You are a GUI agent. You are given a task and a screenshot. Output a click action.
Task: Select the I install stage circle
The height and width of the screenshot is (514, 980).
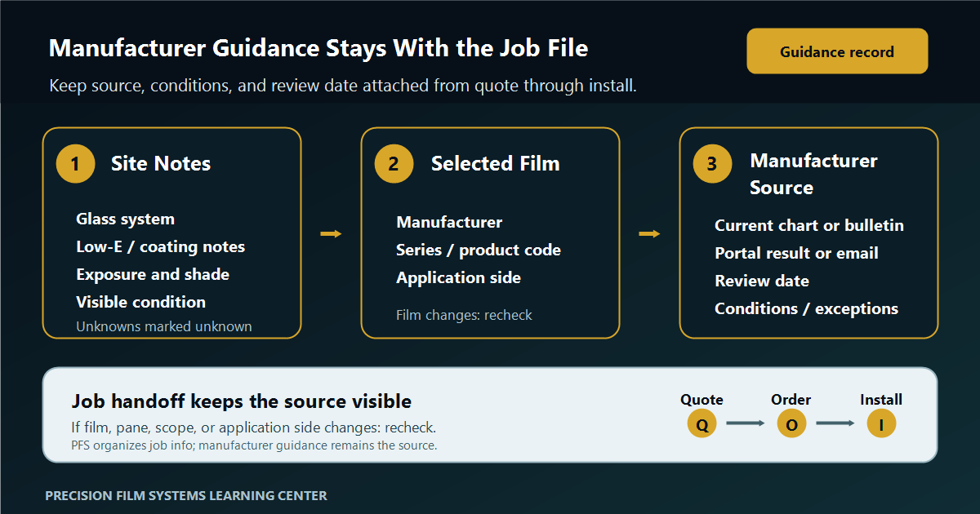click(x=881, y=423)
